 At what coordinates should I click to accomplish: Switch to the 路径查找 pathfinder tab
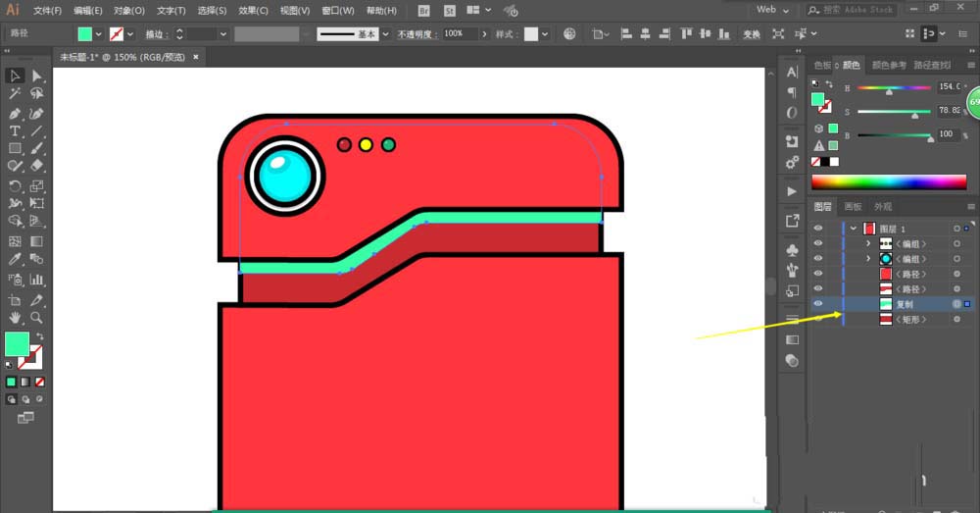(933, 65)
